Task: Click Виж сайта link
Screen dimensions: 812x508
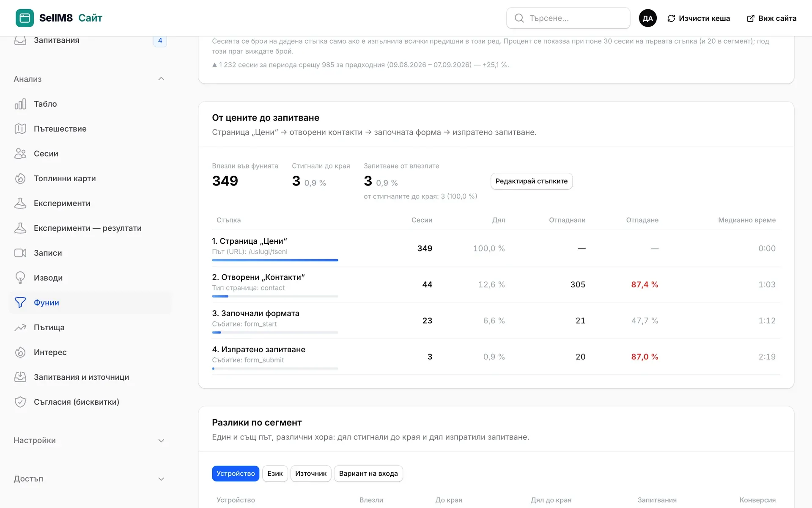Action: [x=771, y=18]
